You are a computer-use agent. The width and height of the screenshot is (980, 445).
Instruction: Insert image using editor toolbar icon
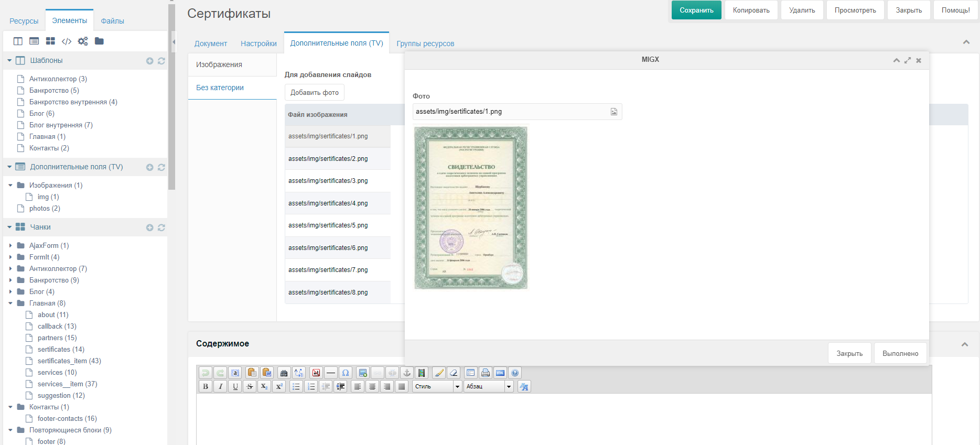pyautogui.click(x=362, y=373)
